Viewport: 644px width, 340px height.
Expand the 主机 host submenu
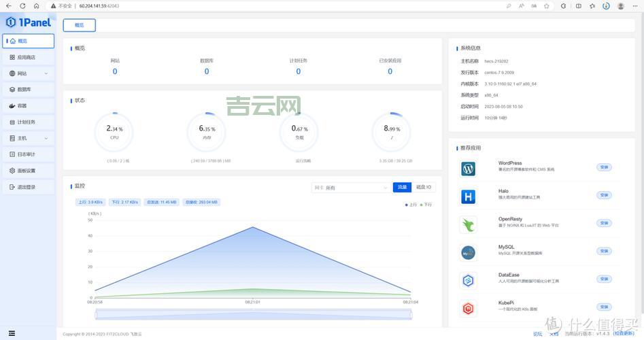click(27, 138)
